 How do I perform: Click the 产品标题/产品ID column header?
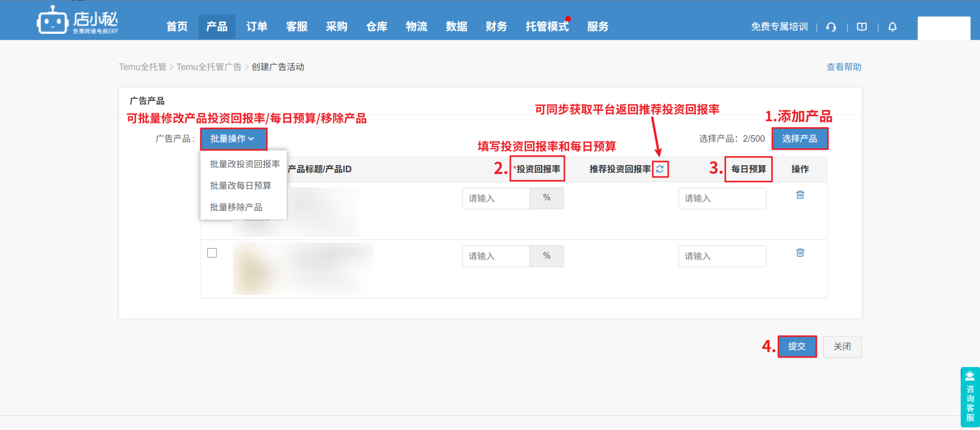320,169
